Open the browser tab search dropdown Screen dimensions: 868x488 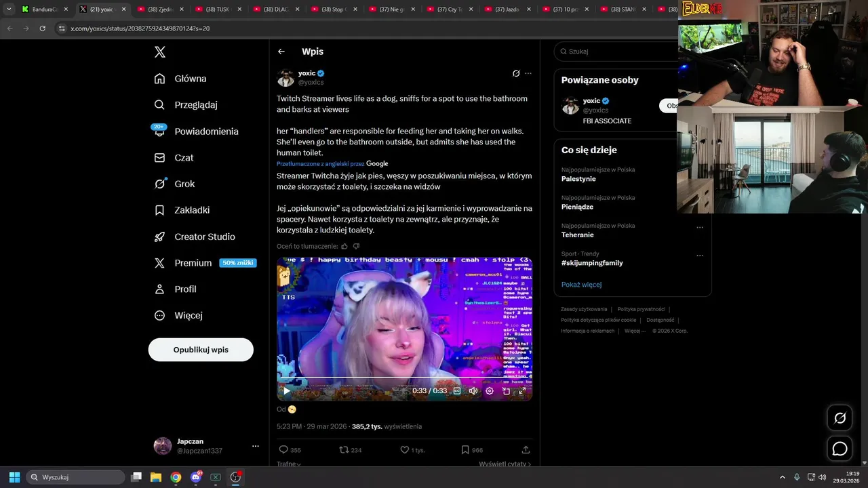(x=9, y=9)
